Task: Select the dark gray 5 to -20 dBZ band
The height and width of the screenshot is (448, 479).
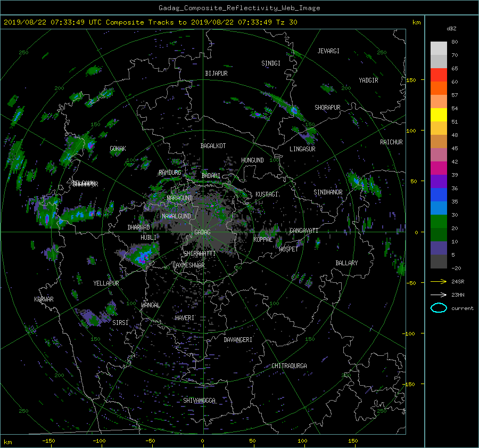Action: click(439, 261)
